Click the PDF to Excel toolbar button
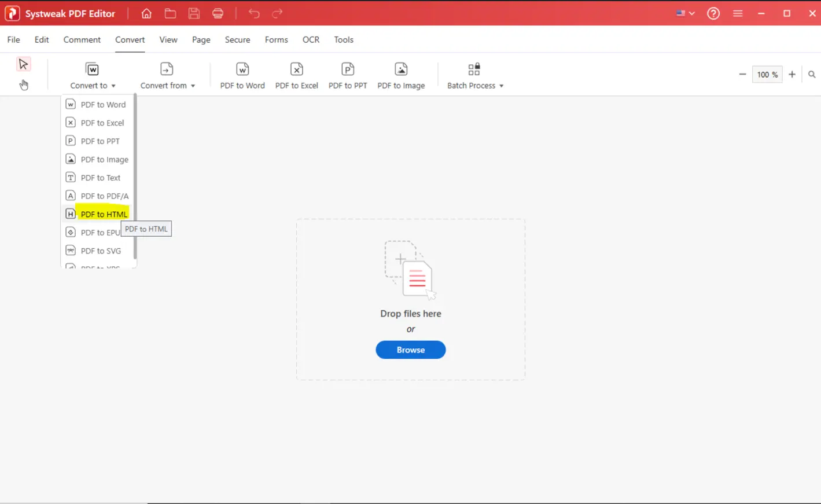This screenshot has height=504, width=821. pos(297,76)
